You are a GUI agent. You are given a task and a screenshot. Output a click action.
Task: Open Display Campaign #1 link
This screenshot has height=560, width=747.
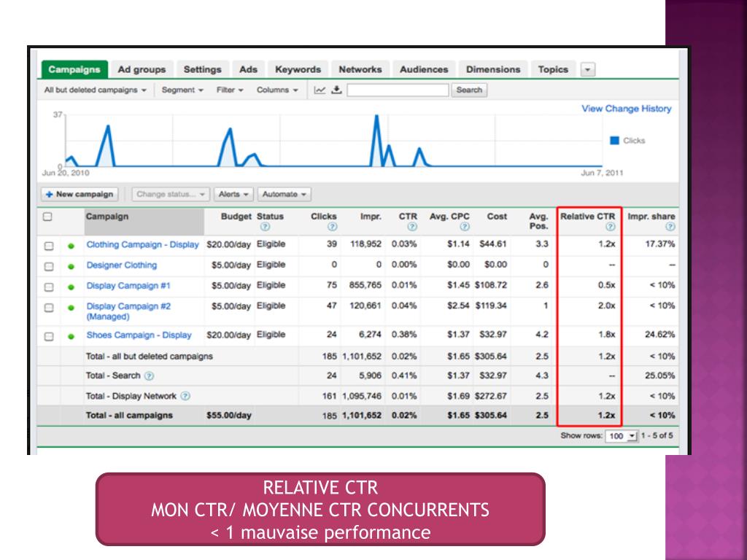coord(128,286)
